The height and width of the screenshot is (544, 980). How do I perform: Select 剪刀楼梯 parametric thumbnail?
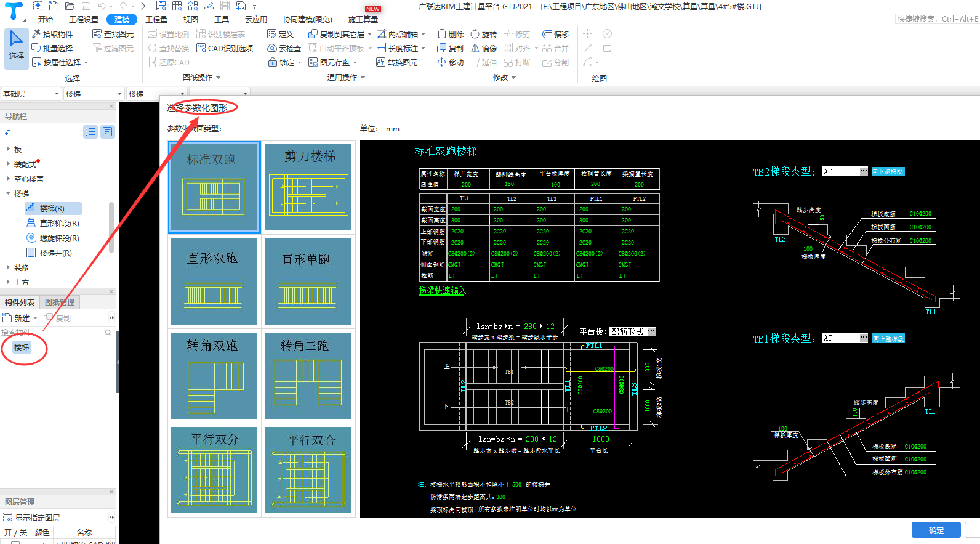pos(308,187)
